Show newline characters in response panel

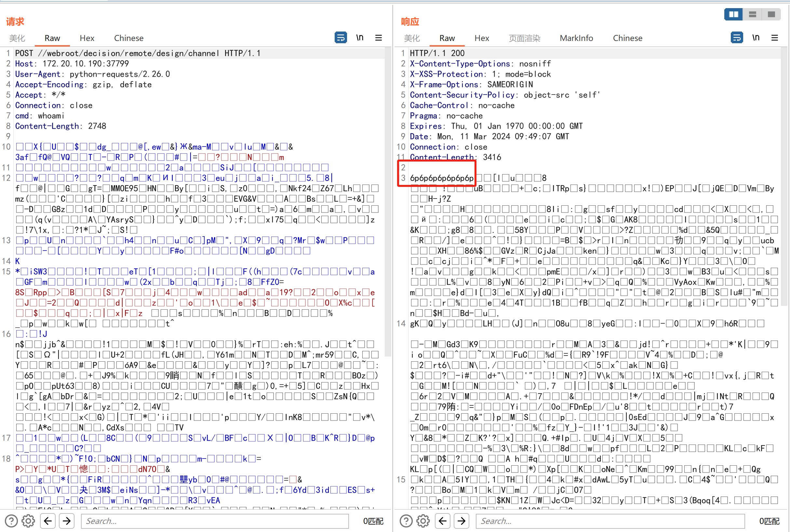tap(756, 37)
